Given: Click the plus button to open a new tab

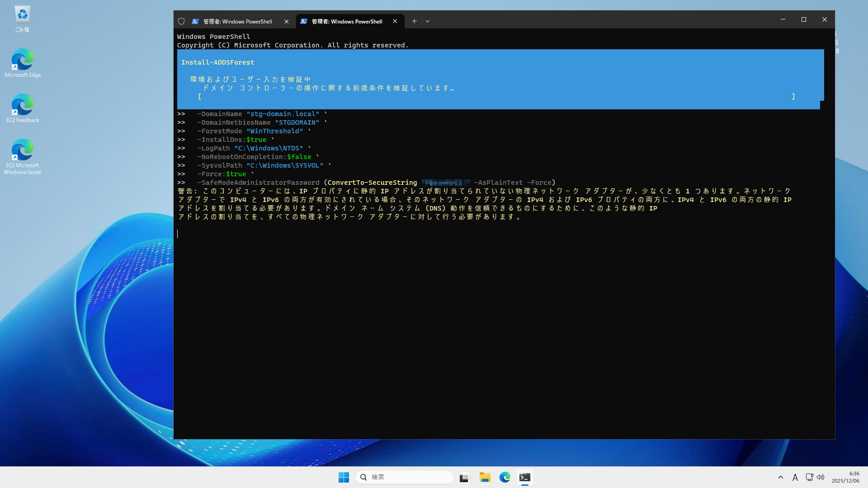Looking at the screenshot, I should pyautogui.click(x=414, y=21).
